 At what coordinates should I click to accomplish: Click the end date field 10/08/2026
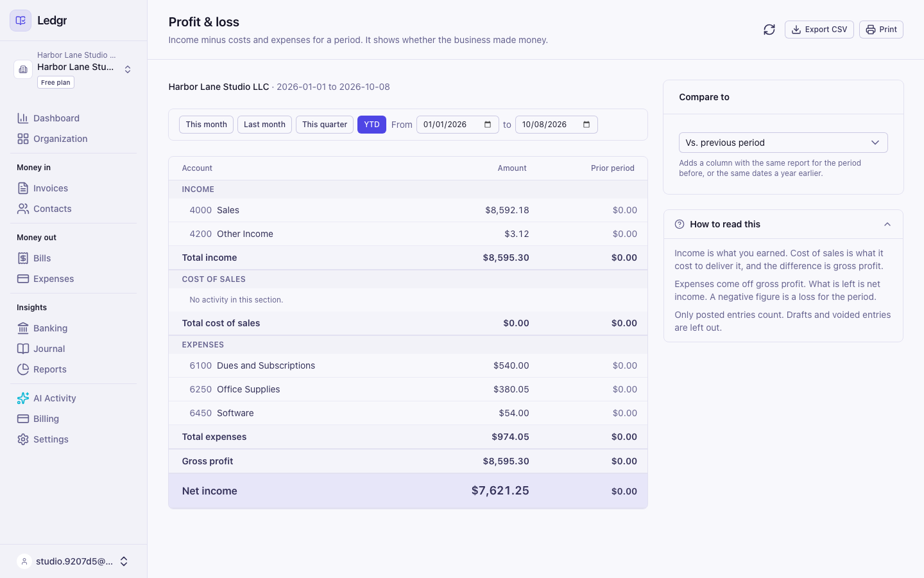pyautogui.click(x=556, y=125)
